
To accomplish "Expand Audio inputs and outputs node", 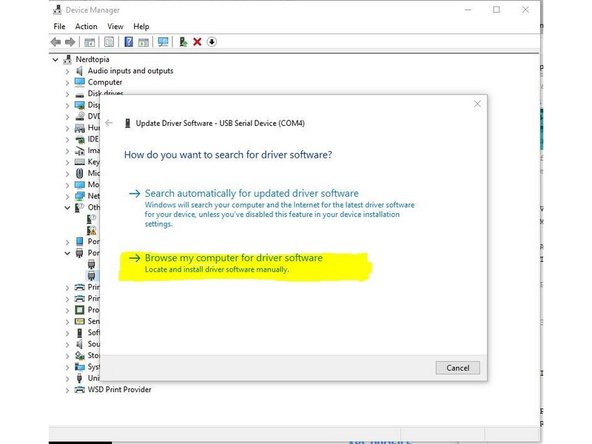I will (67, 71).
